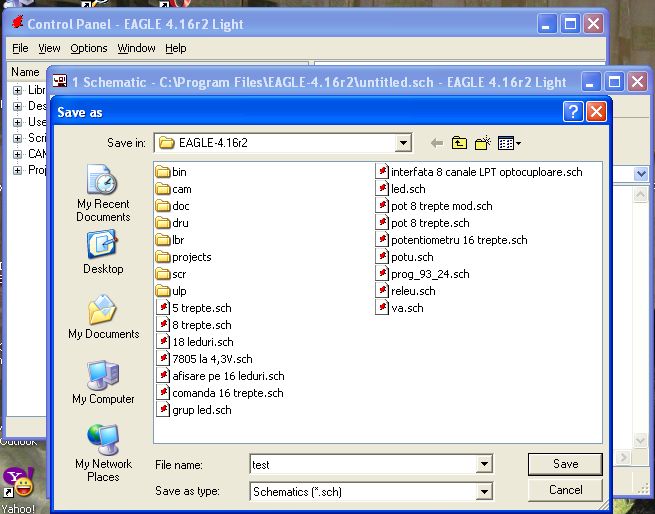The height and width of the screenshot is (514, 655).
Task: Expand the Libraries tree node
Action: (17, 90)
